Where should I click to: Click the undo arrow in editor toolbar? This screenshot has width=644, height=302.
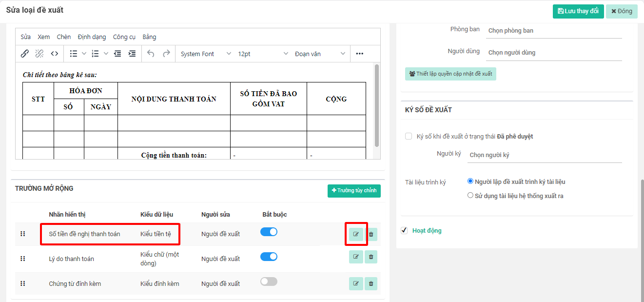pyautogui.click(x=151, y=54)
